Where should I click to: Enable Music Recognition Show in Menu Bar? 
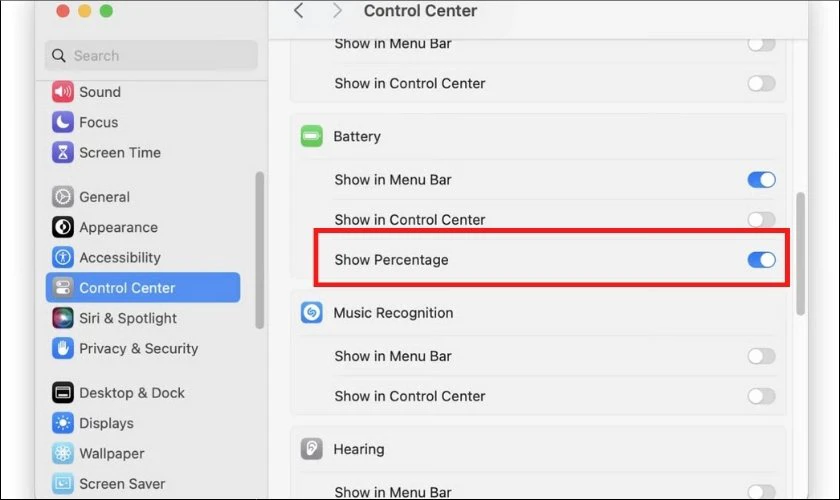(x=761, y=356)
